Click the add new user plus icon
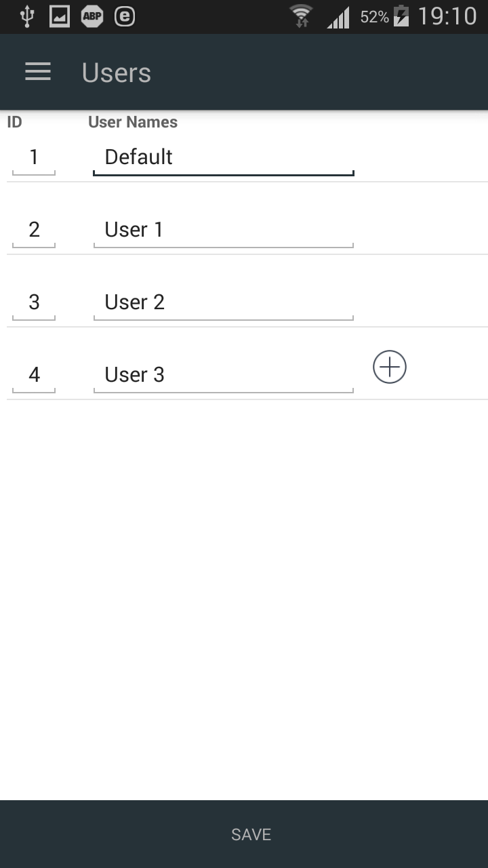The height and width of the screenshot is (868, 488). pos(390,367)
